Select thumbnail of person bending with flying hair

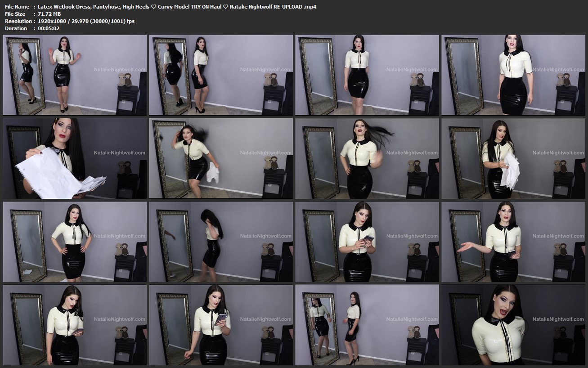[221, 158]
